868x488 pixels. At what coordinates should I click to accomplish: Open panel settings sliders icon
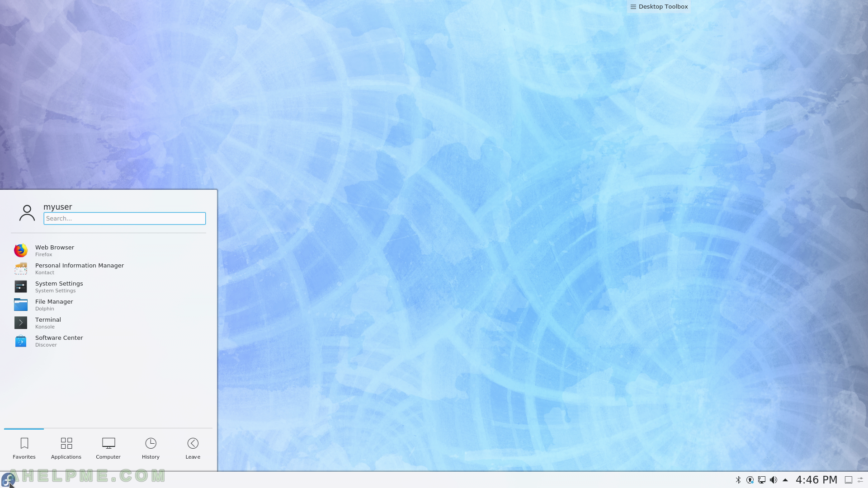pyautogui.click(x=861, y=480)
